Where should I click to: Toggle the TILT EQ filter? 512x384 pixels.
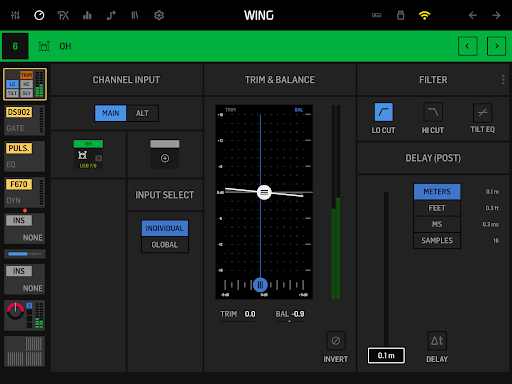[x=482, y=113]
